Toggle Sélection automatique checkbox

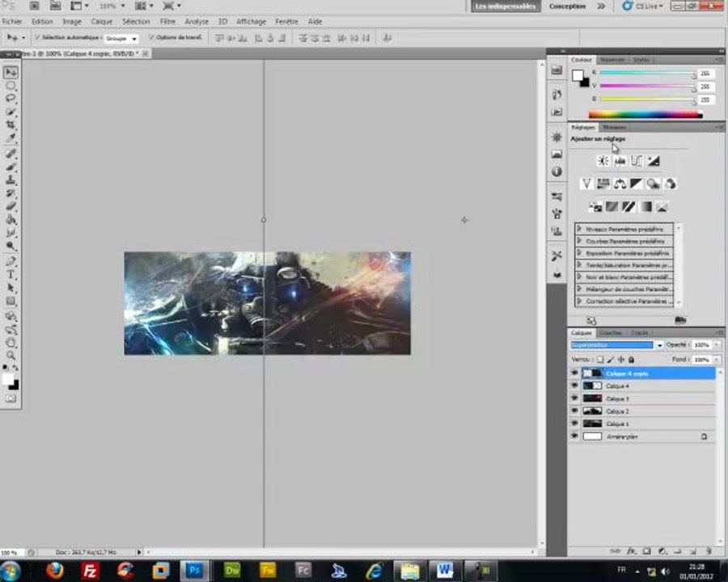click(x=37, y=37)
